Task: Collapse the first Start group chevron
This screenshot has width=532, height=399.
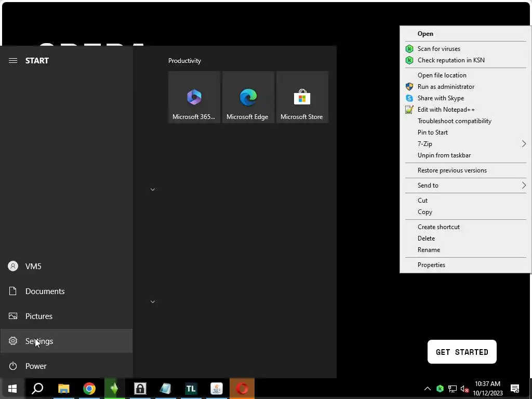Action: click(x=153, y=189)
